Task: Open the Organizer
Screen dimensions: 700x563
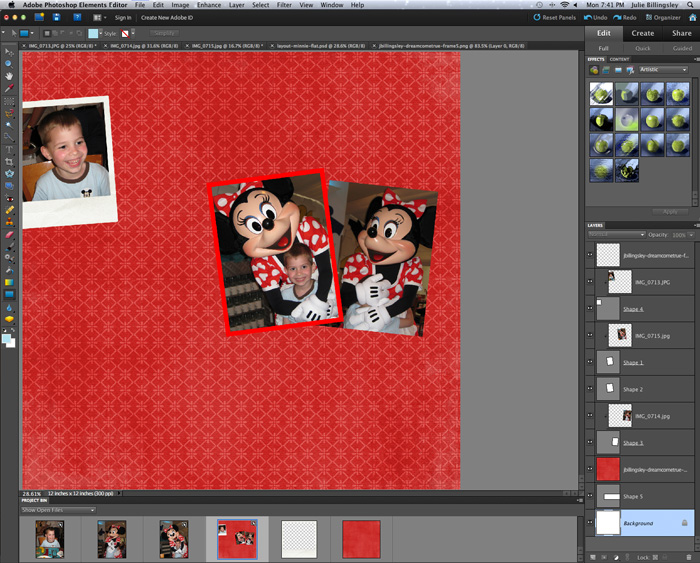Action: pos(663,17)
